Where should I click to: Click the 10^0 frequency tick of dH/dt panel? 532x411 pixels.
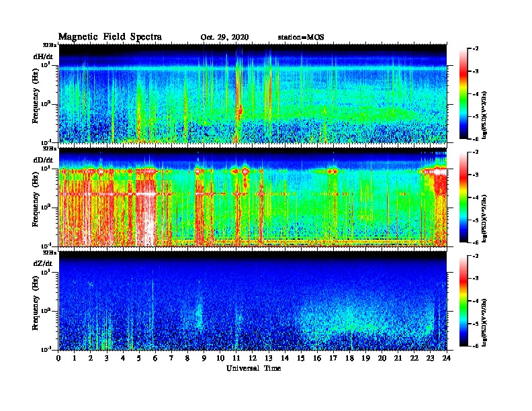coord(46,103)
